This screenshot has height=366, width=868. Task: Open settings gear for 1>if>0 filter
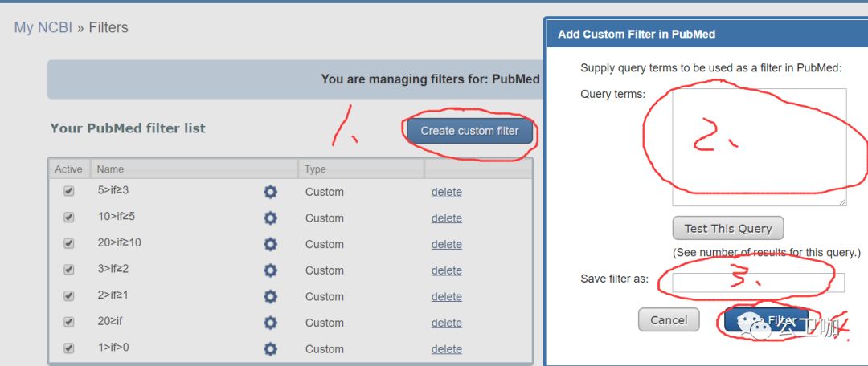(270, 349)
